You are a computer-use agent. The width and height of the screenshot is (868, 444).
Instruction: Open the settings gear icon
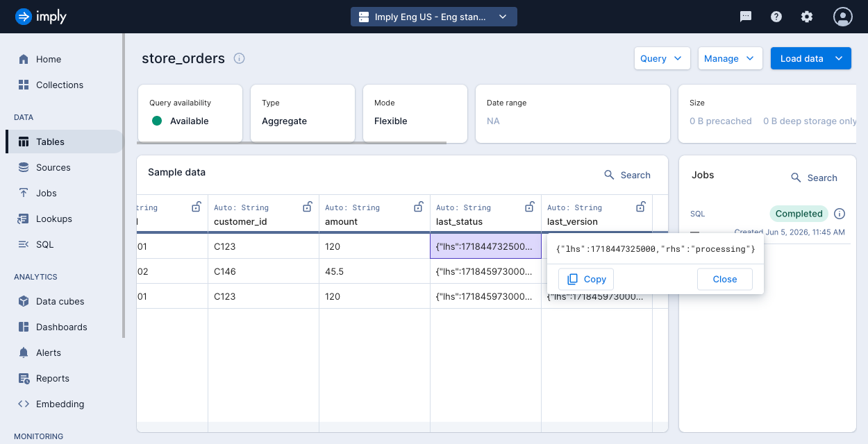pyautogui.click(x=807, y=17)
